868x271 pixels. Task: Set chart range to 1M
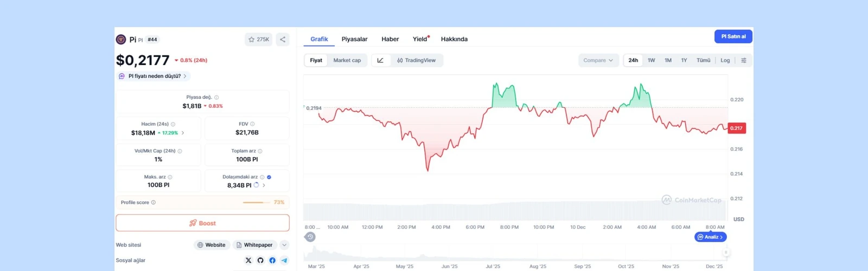pyautogui.click(x=668, y=60)
